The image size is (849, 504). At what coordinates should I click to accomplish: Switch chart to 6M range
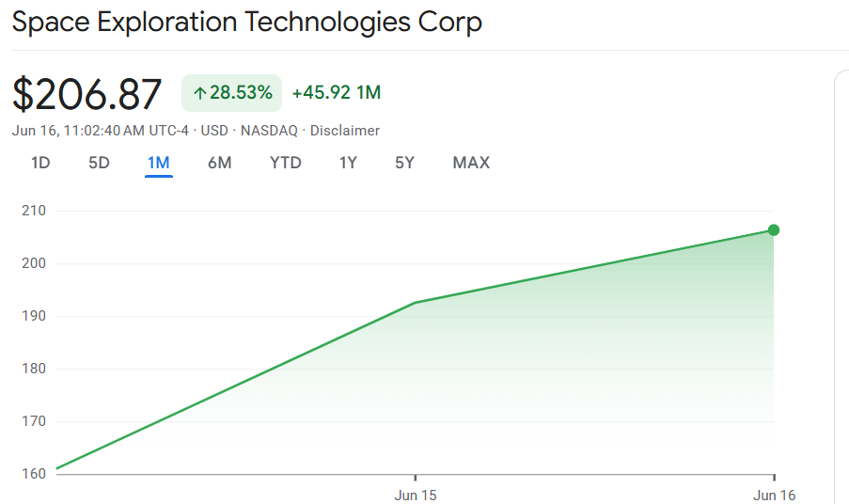220,163
